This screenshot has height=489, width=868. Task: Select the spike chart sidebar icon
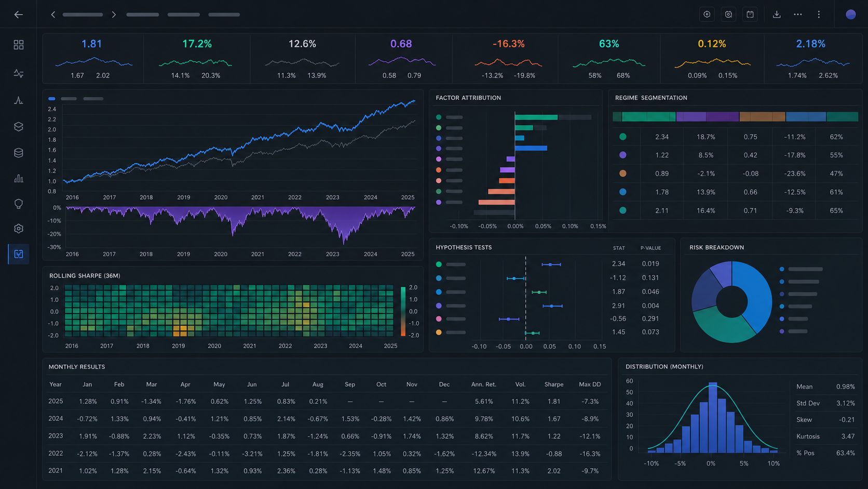[19, 100]
